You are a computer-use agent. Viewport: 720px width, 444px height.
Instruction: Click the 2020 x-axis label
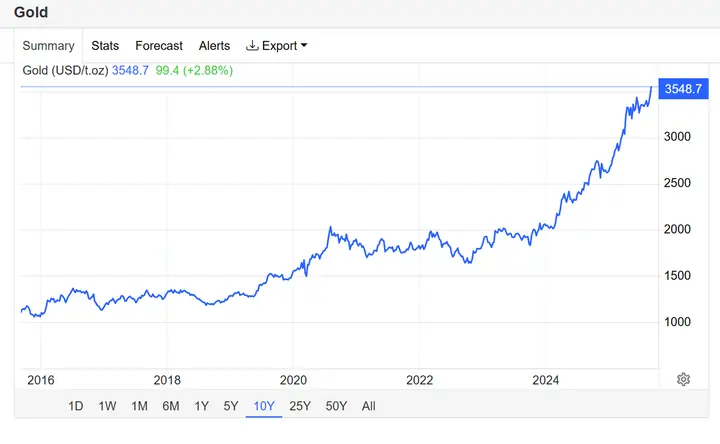(x=293, y=380)
